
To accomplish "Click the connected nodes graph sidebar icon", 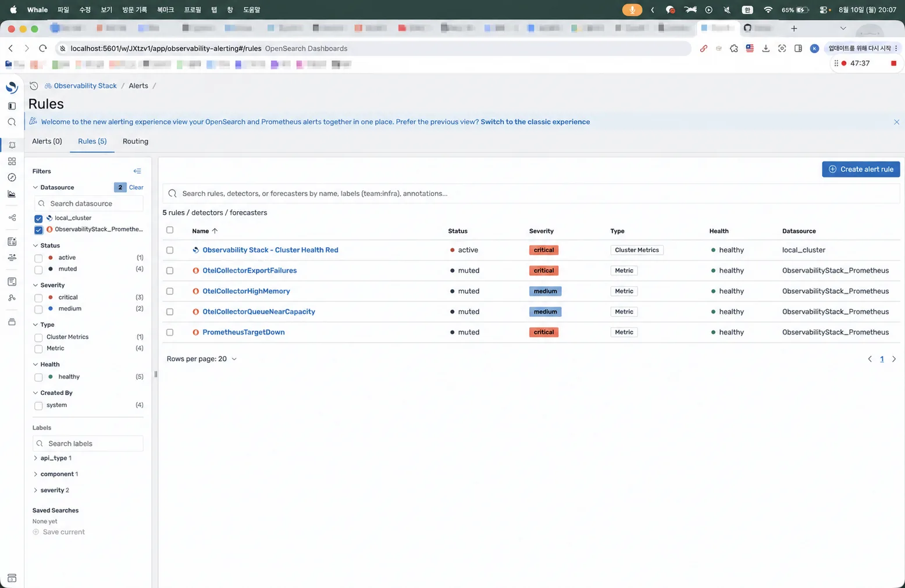I will tap(12, 218).
